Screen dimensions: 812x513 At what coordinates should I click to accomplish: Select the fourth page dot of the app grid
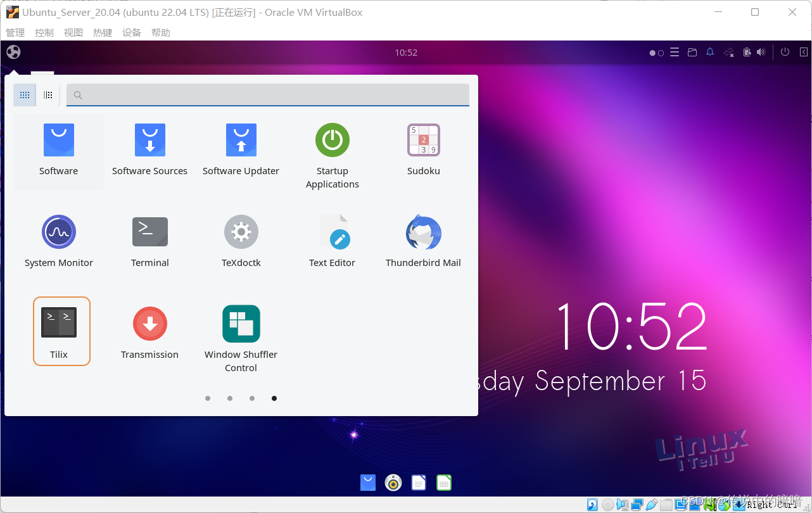[274, 398]
